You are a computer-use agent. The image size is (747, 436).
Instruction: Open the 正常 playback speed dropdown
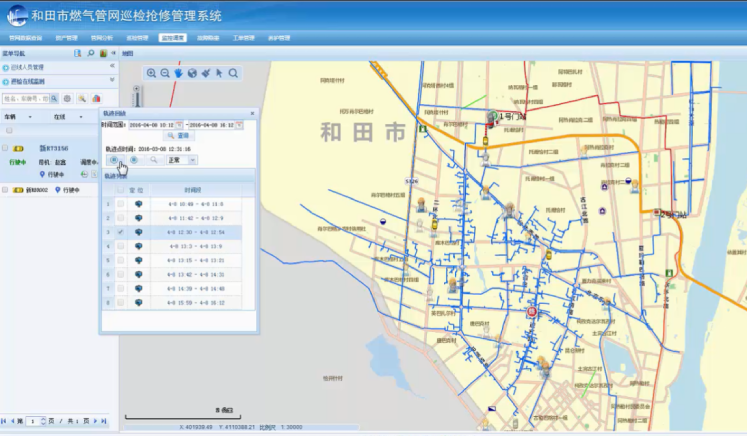pyautogui.click(x=192, y=160)
